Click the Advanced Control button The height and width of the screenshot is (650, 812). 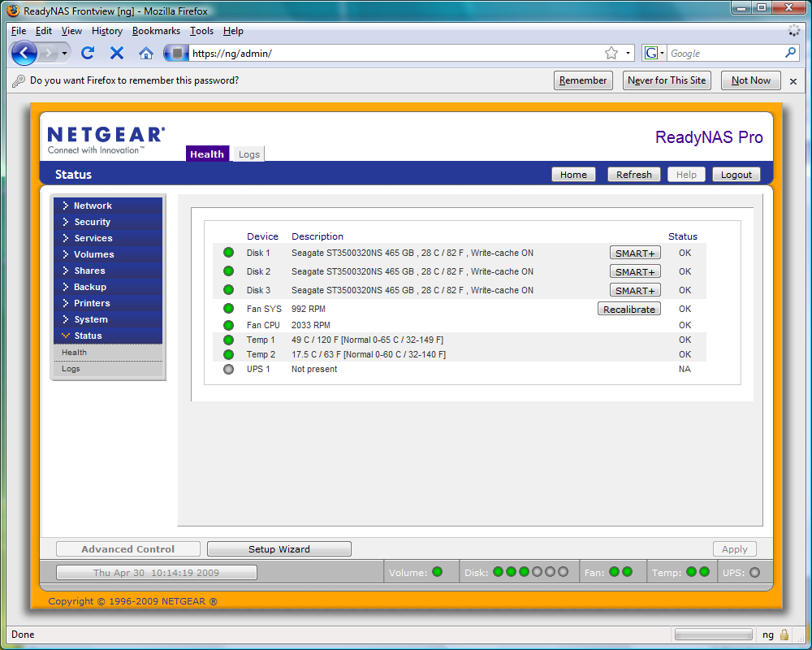(128, 549)
